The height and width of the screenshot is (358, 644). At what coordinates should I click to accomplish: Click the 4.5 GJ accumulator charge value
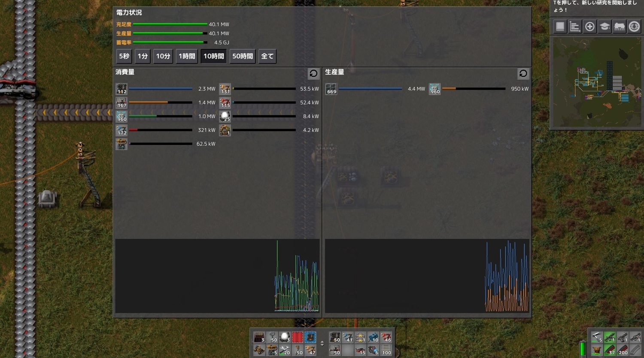tap(222, 42)
